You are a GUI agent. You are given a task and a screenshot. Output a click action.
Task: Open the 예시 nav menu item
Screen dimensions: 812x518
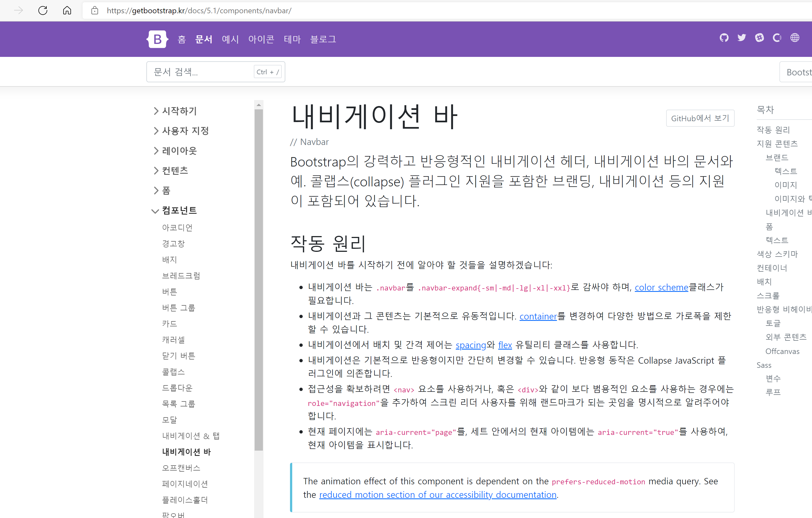tap(230, 39)
